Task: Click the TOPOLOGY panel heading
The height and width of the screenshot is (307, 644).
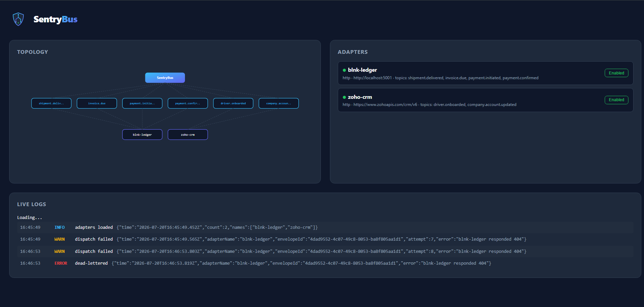Action: 33,52
